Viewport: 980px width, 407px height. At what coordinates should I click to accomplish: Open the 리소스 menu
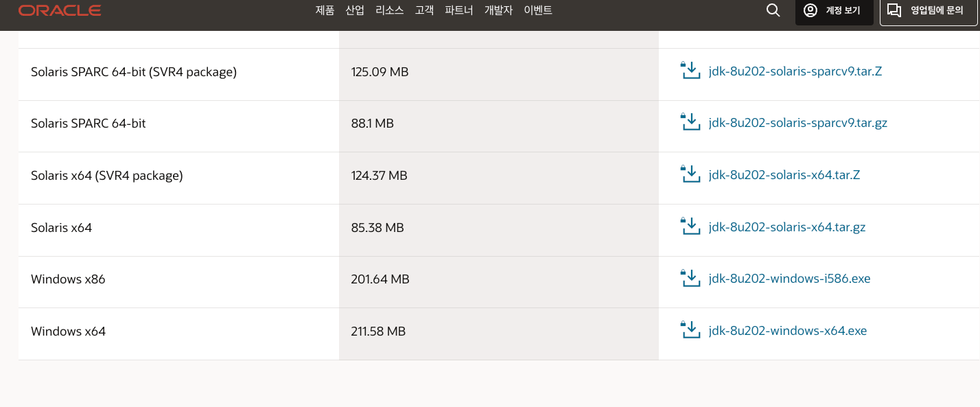tap(390, 10)
